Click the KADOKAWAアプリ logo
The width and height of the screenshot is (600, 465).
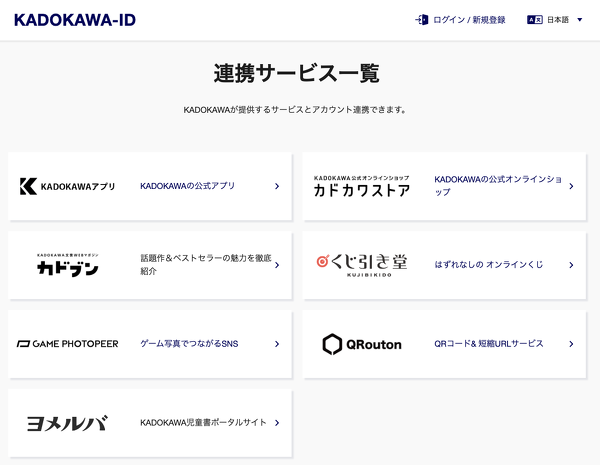[x=68, y=186]
